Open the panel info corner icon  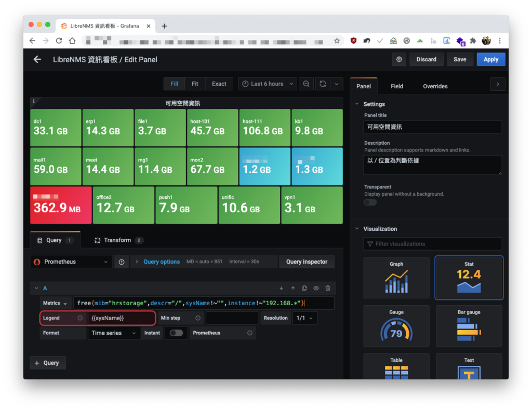click(34, 101)
